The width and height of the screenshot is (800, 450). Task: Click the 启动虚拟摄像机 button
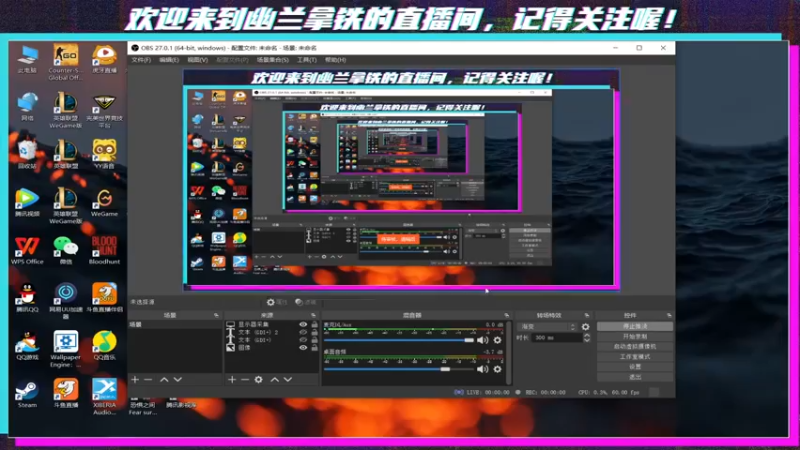[635, 346]
